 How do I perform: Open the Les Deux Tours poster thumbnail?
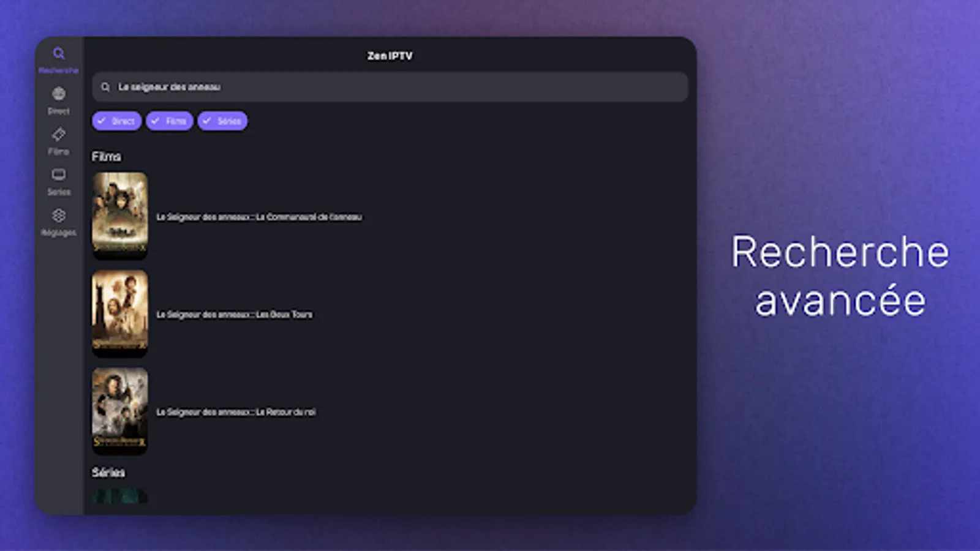[120, 313]
